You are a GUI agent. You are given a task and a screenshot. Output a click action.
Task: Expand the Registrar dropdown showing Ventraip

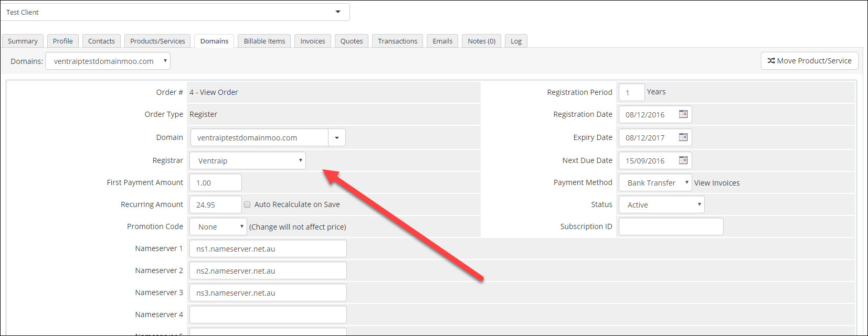click(248, 160)
